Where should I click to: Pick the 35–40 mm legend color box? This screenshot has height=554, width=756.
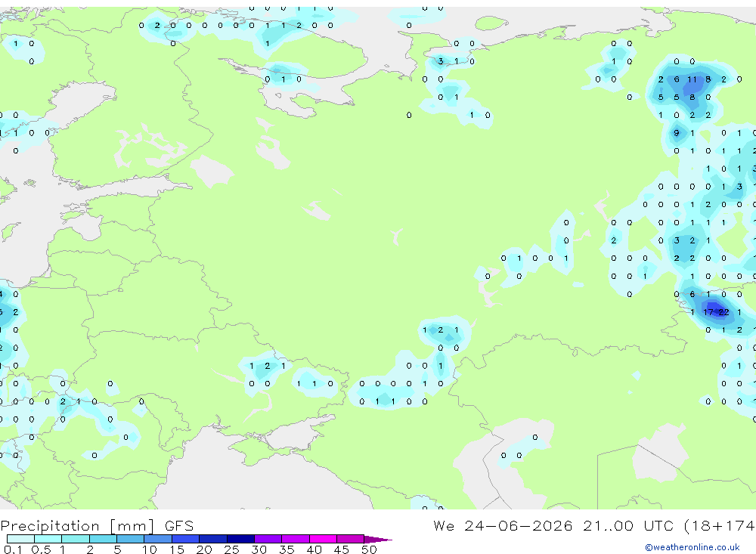coord(296,539)
